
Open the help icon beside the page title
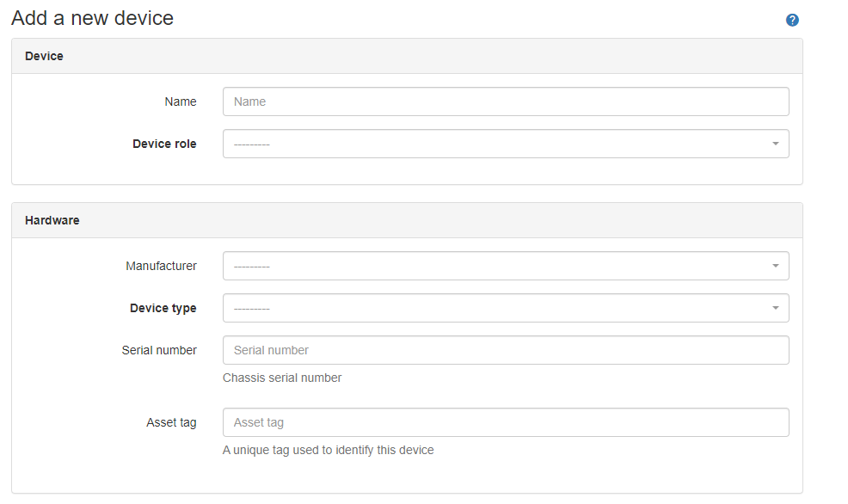pos(792,20)
